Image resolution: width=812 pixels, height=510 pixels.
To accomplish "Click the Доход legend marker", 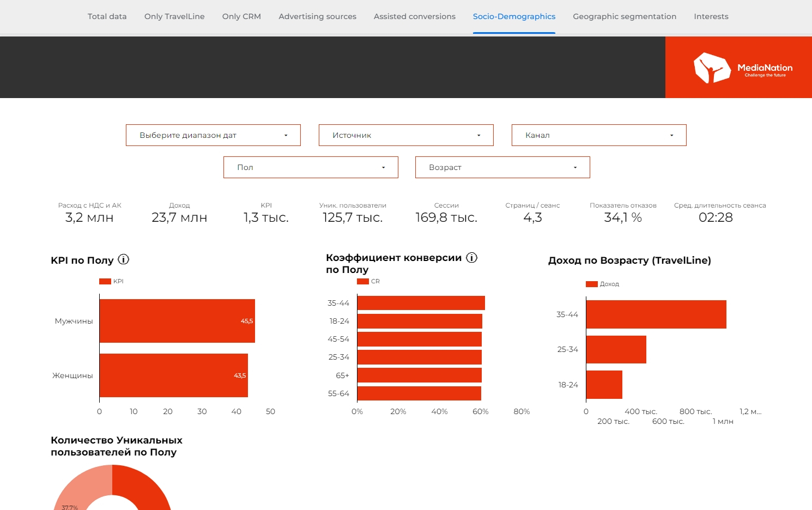I will 592,284.
